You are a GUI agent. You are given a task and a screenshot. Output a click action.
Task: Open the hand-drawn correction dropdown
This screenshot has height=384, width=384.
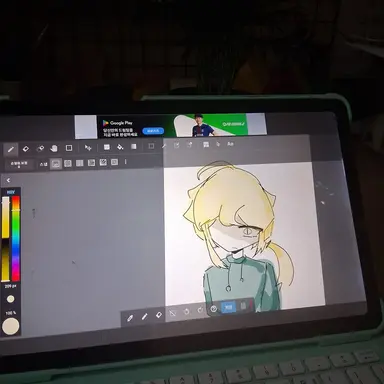tap(19, 164)
